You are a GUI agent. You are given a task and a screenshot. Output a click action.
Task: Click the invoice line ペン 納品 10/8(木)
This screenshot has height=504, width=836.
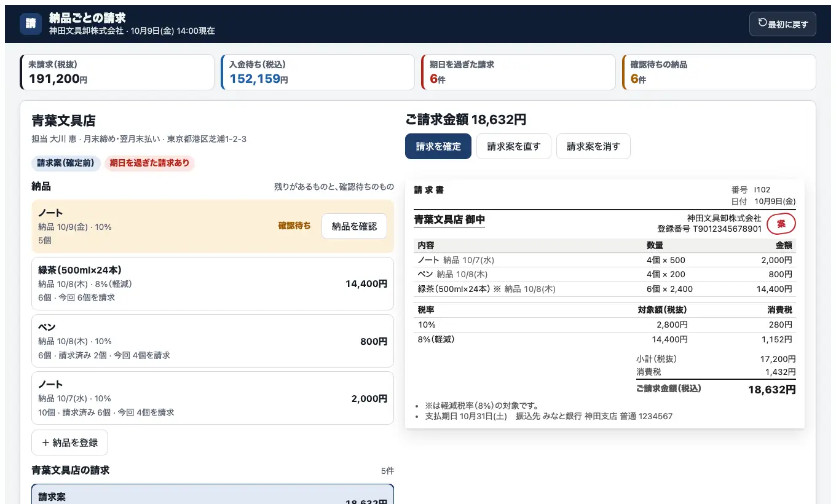point(605,274)
